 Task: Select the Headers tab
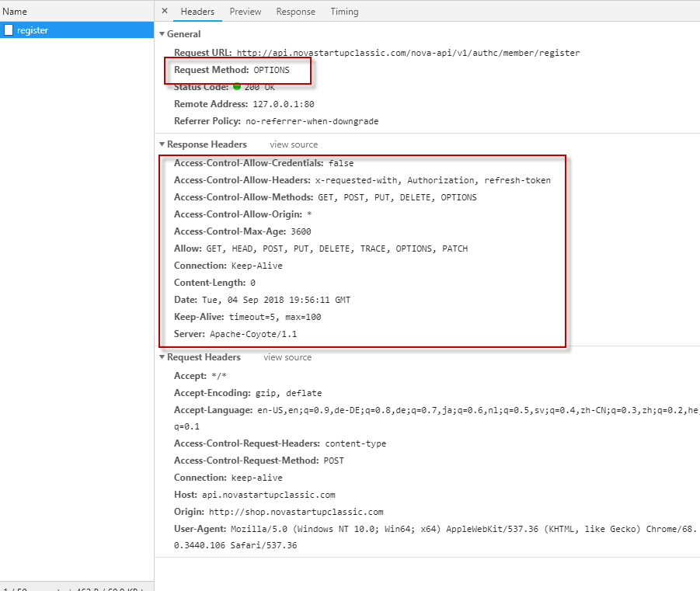click(197, 12)
